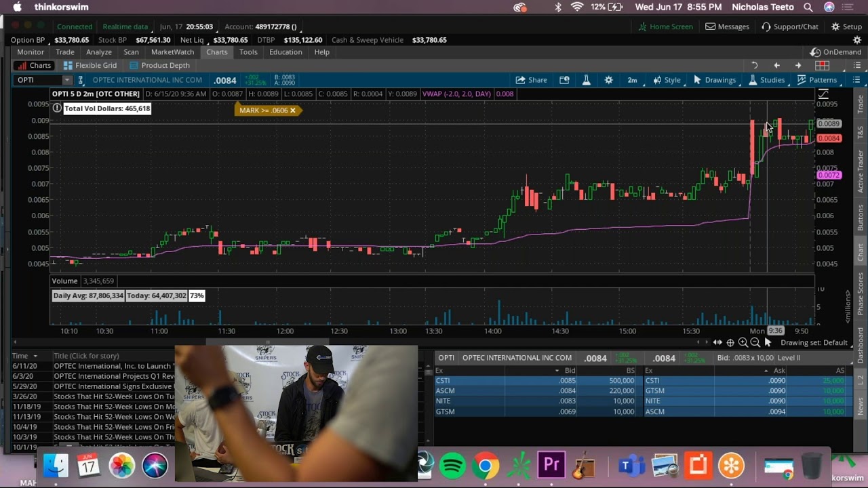Open the Tools tab
Image resolution: width=868 pixels, height=488 pixels.
point(248,52)
